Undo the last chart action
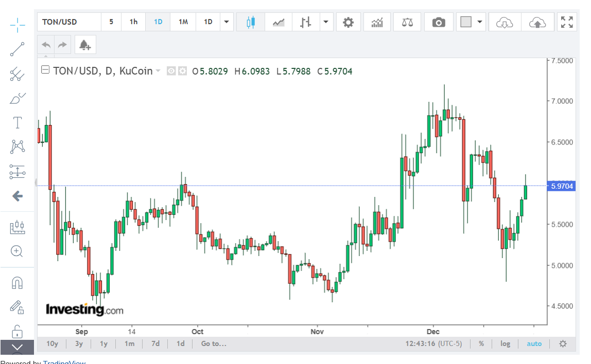 click(46, 45)
